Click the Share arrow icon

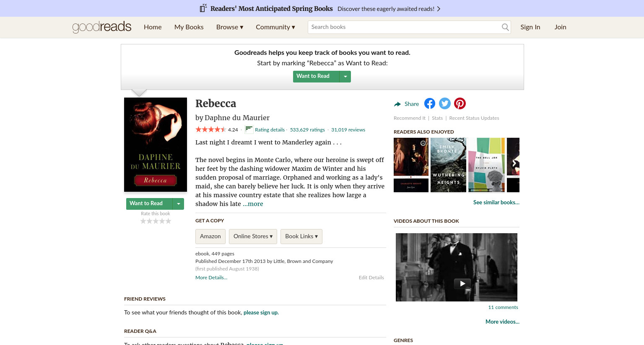tap(397, 104)
